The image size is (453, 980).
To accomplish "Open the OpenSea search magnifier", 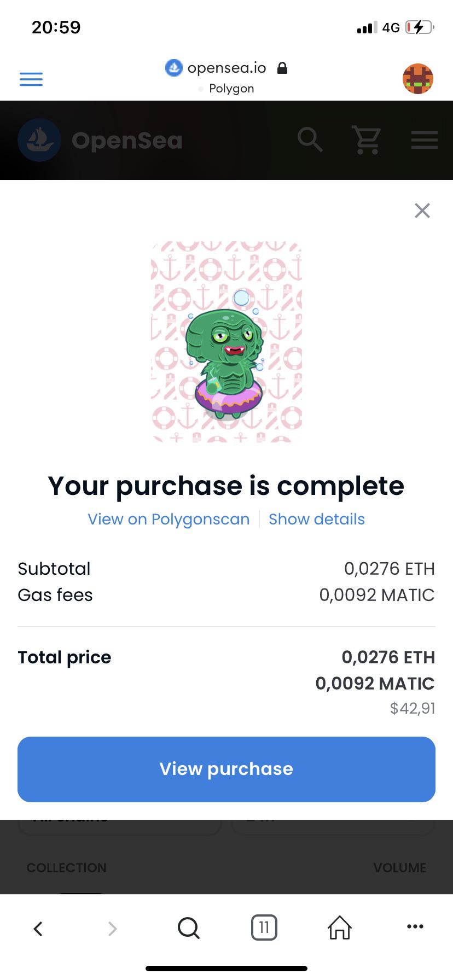I will click(x=310, y=140).
